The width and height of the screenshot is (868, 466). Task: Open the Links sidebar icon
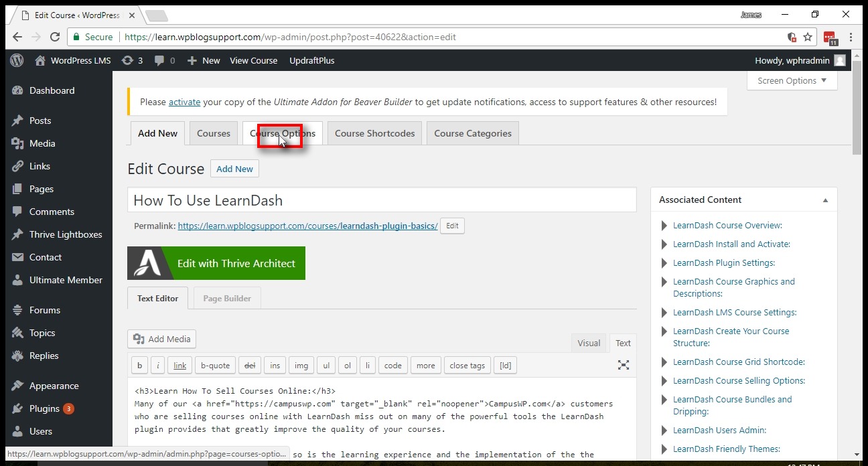tap(17, 166)
